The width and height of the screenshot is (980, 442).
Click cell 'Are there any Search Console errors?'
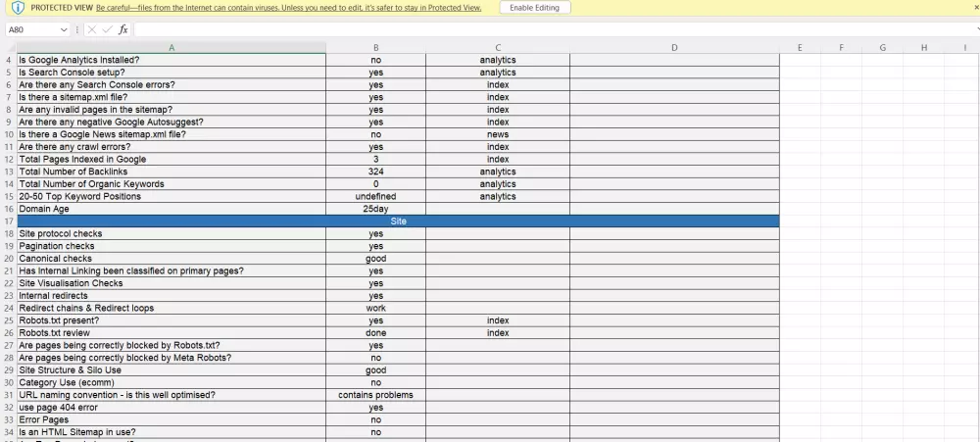[x=171, y=85]
